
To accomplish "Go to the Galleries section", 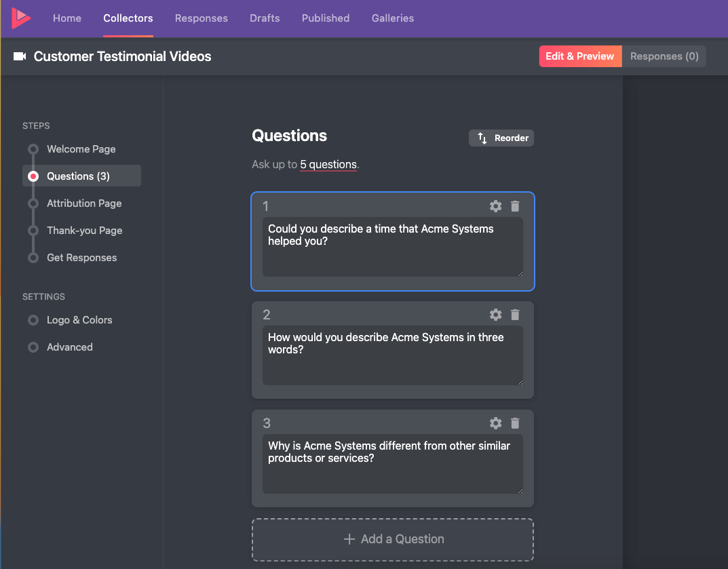I will (392, 18).
